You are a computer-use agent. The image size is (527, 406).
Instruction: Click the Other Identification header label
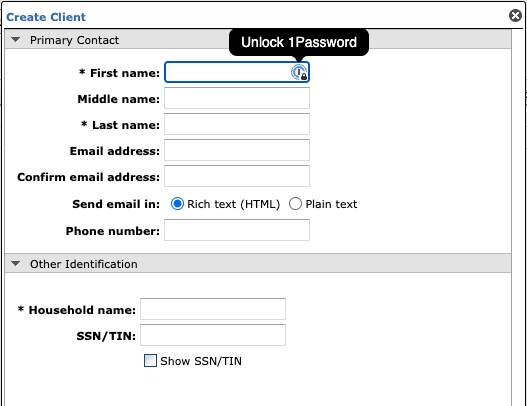point(84,264)
